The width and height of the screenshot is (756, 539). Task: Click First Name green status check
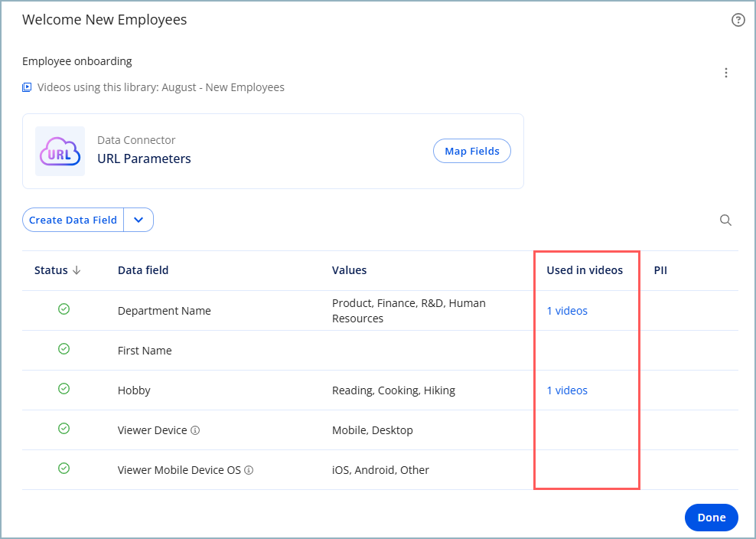coord(64,348)
